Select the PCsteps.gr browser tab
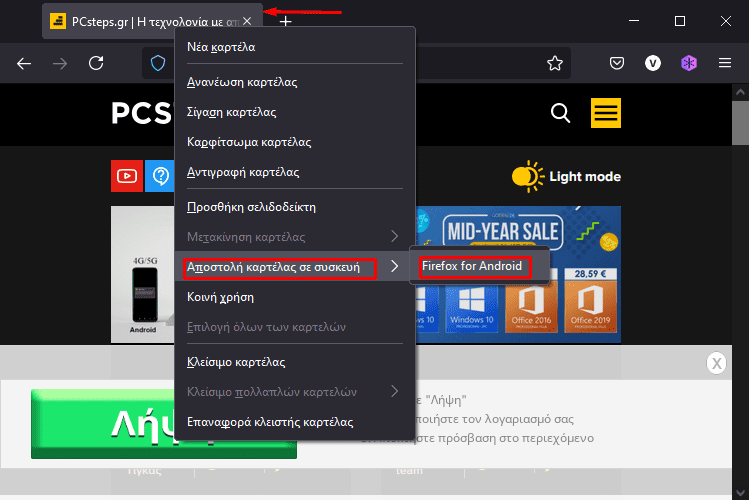The width and height of the screenshot is (749, 500). [152, 21]
